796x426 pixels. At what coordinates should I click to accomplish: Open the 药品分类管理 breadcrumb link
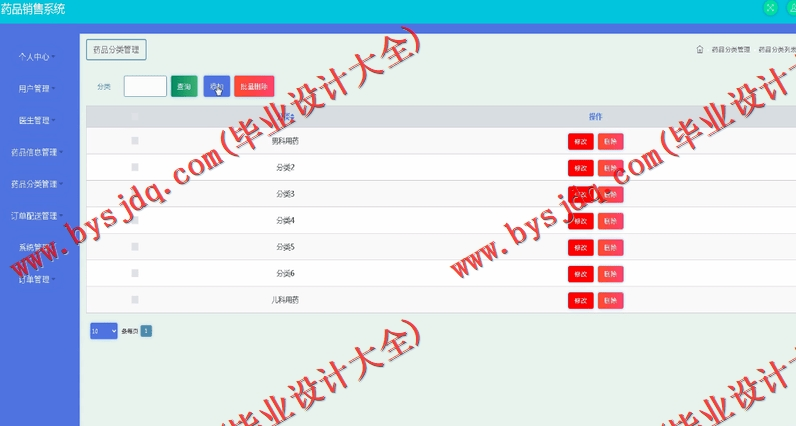point(731,49)
